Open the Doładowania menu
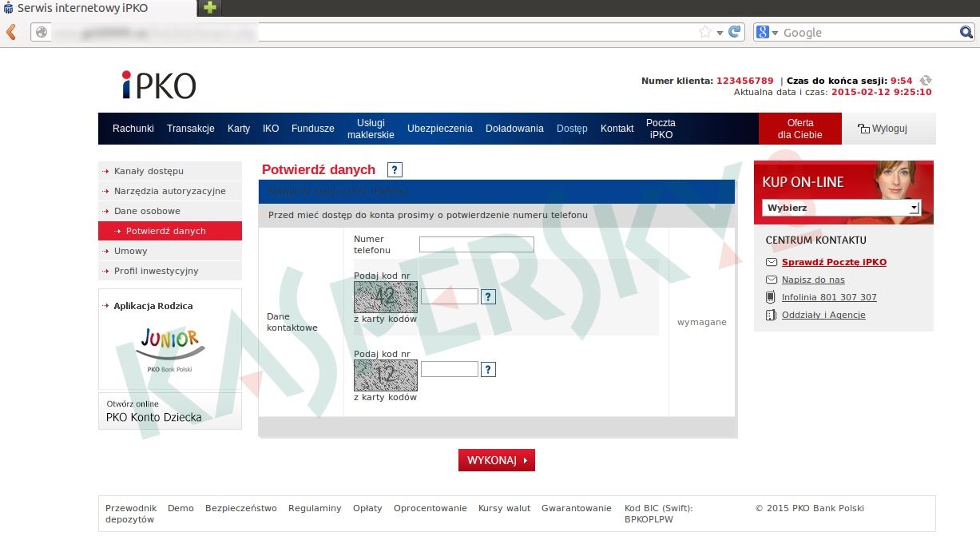 [x=514, y=129]
